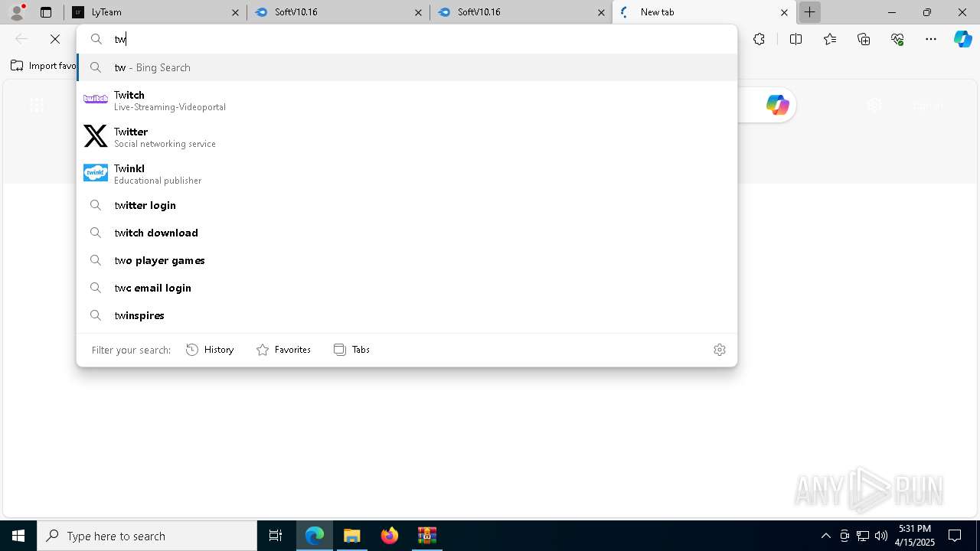The height and width of the screenshot is (551, 980).
Task: Open the Twitch suggestion
Action: [407, 100]
